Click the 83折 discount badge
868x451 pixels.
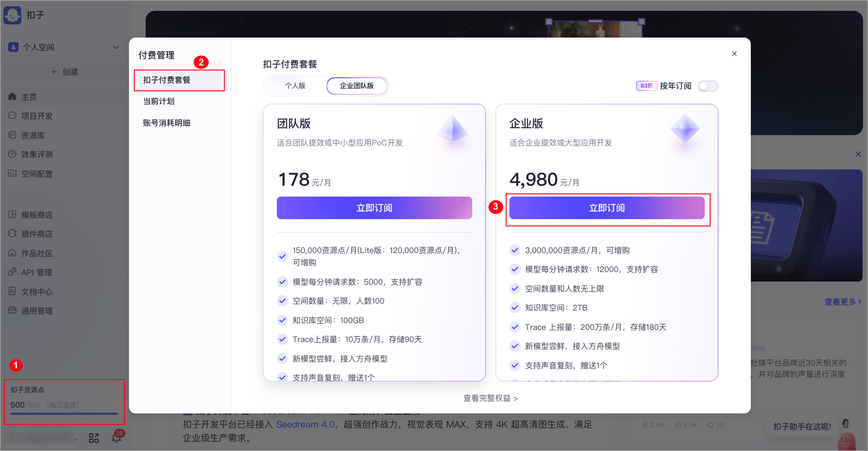(x=646, y=86)
